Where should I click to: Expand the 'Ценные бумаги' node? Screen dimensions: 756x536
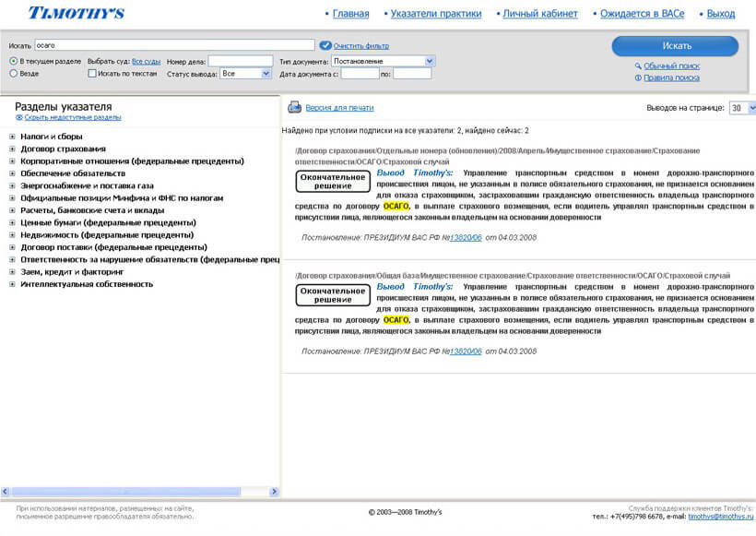click(12, 223)
